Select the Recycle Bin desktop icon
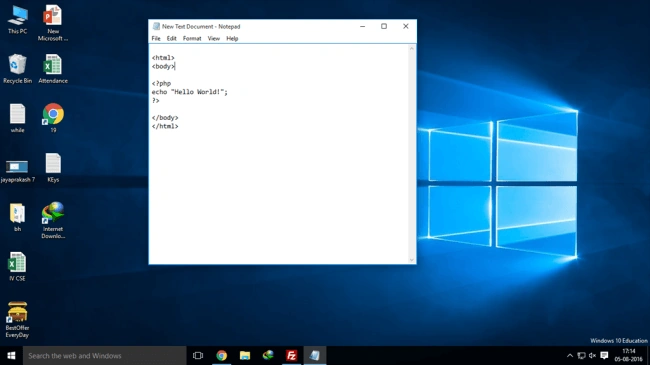The height and width of the screenshot is (365, 650). point(17,69)
